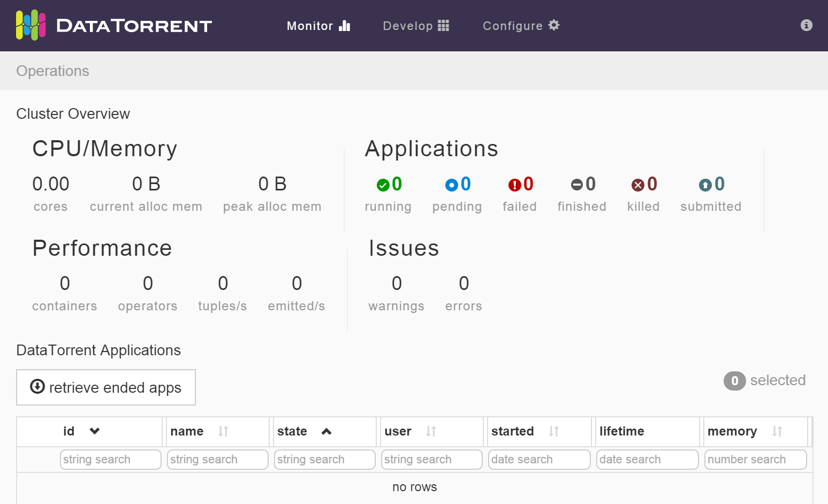The width and height of the screenshot is (828, 504).
Task: Click the Operations breadcrumb
Action: pyautogui.click(x=53, y=71)
